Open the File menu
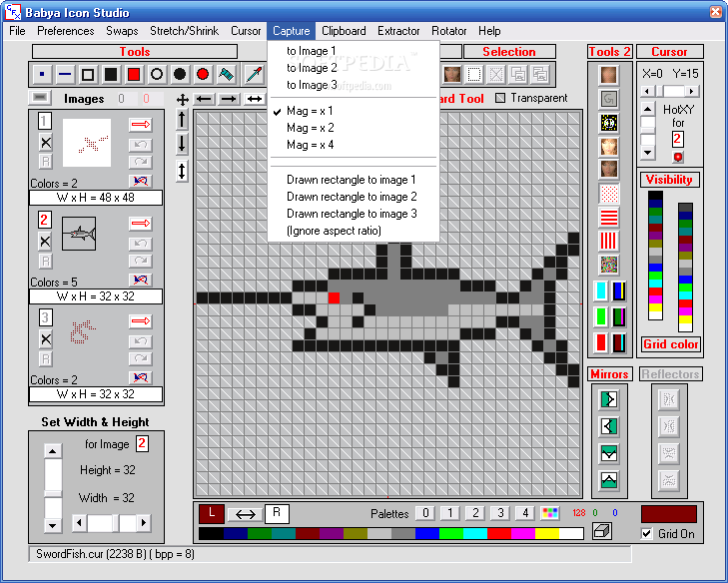728x583 pixels. click(x=17, y=31)
